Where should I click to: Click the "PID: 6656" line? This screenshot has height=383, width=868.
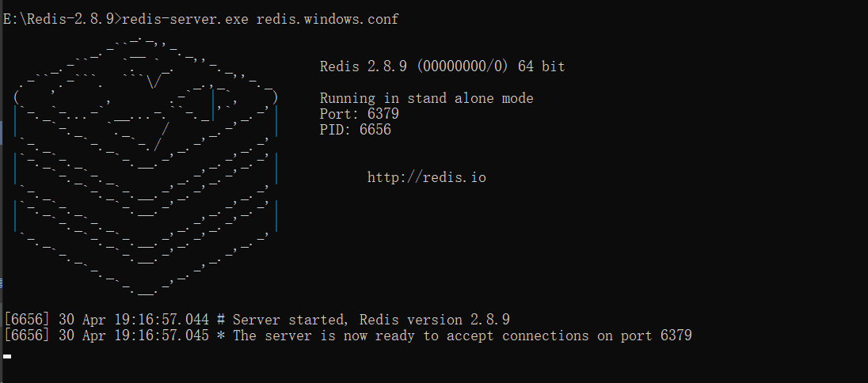355,130
